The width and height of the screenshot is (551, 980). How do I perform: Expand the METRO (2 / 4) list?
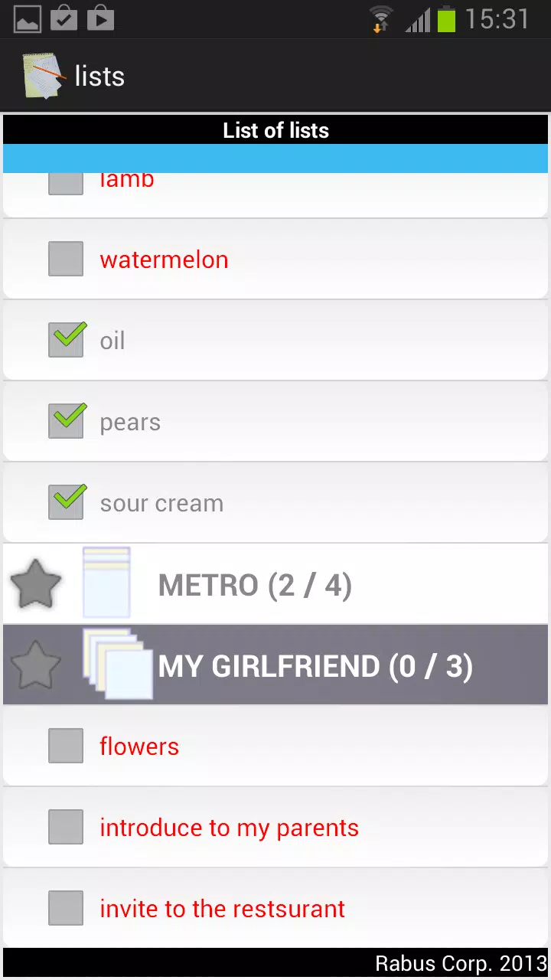point(275,584)
